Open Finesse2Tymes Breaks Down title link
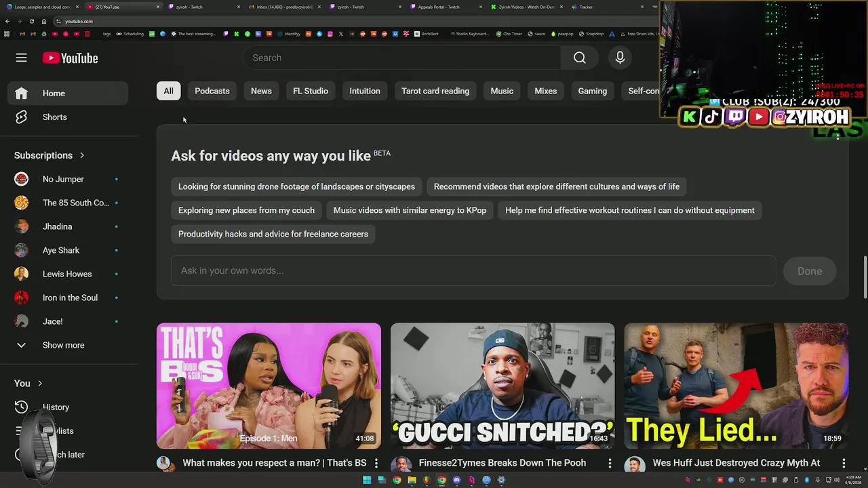The width and height of the screenshot is (868, 488). coord(502,463)
